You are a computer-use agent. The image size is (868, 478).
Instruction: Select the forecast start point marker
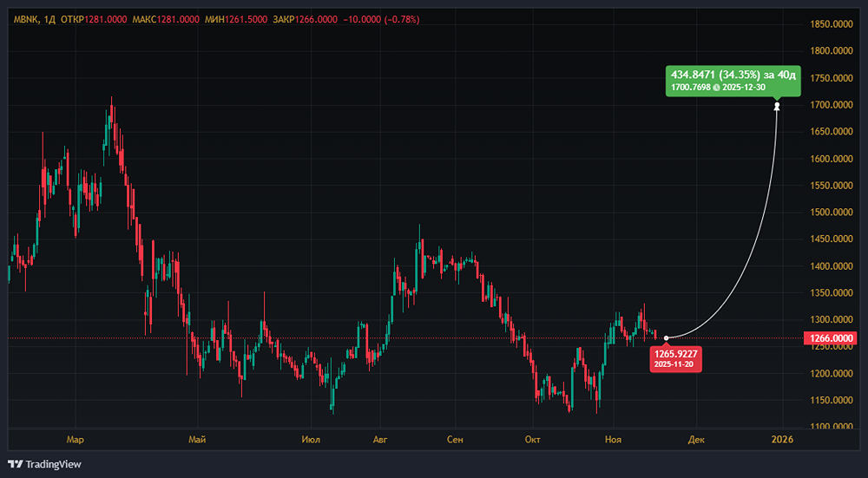coord(667,337)
